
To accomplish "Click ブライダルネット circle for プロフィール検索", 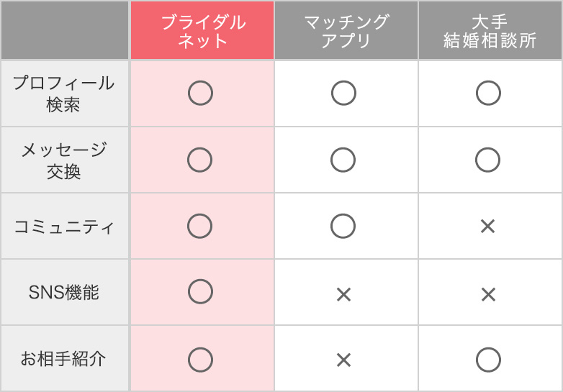I will pos(200,94).
